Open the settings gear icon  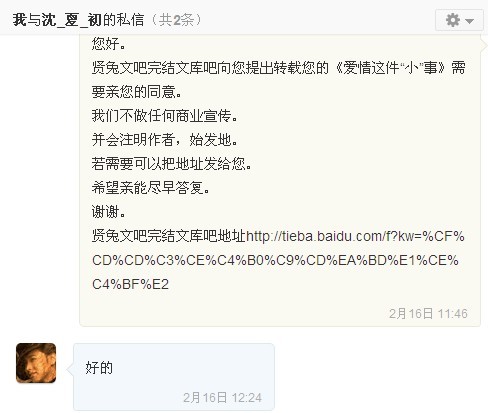tap(453, 20)
